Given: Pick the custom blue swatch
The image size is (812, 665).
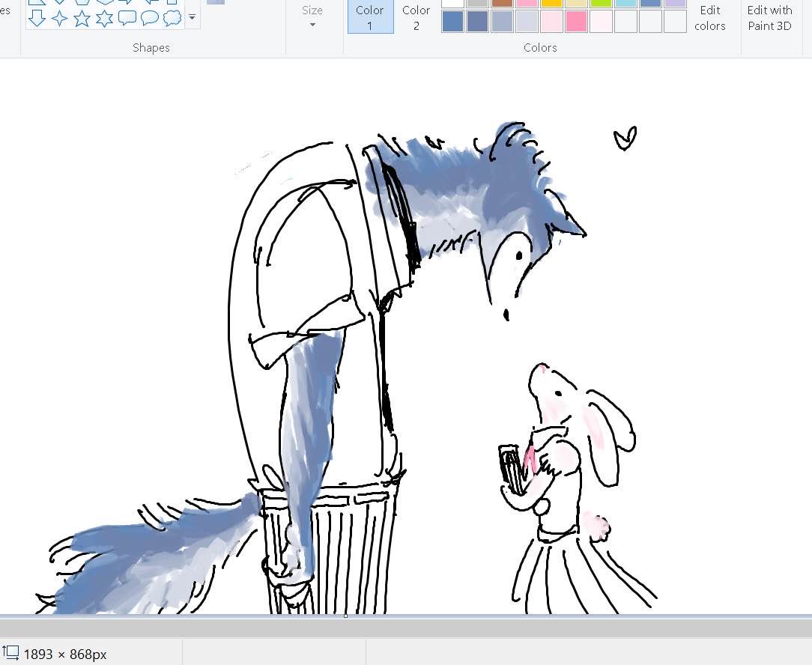Looking at the screenshot, I should coord(452,22).
